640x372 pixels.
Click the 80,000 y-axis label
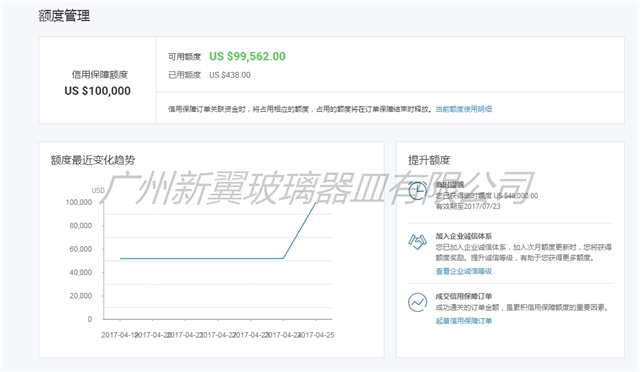point(80,225)
